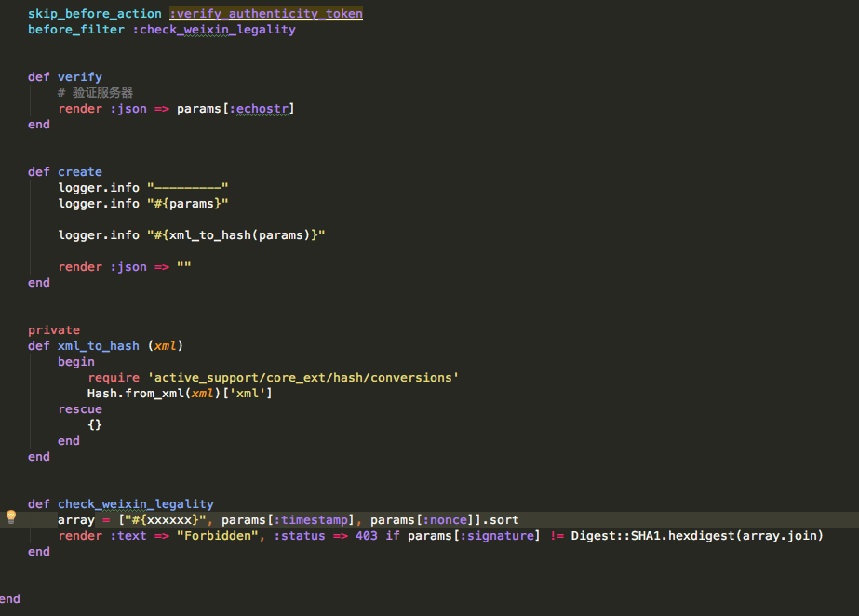Click the '403' status number
This screenshot has height=616, width=859.
367,536
